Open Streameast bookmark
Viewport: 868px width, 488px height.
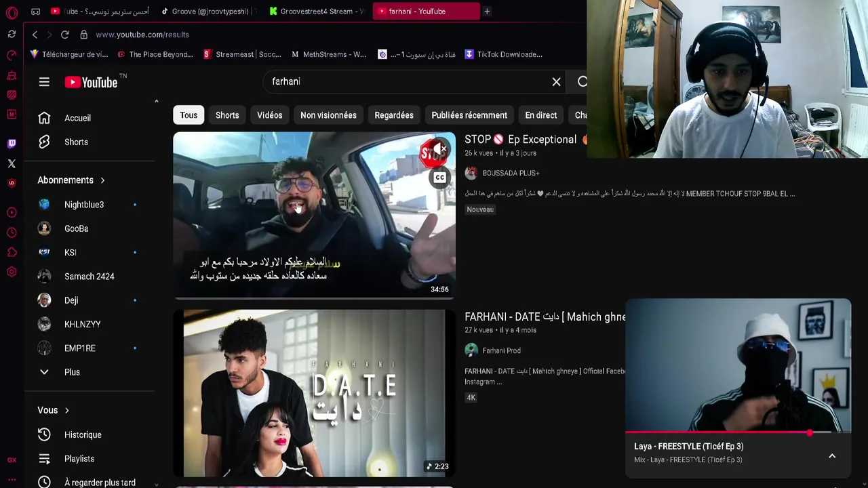(x=242, y=54)
